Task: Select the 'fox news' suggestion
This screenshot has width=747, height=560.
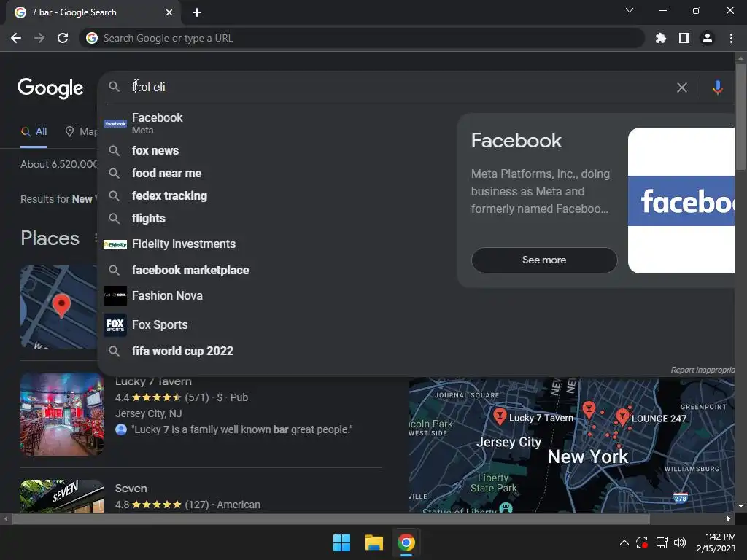Action: [x=276, y=150]
